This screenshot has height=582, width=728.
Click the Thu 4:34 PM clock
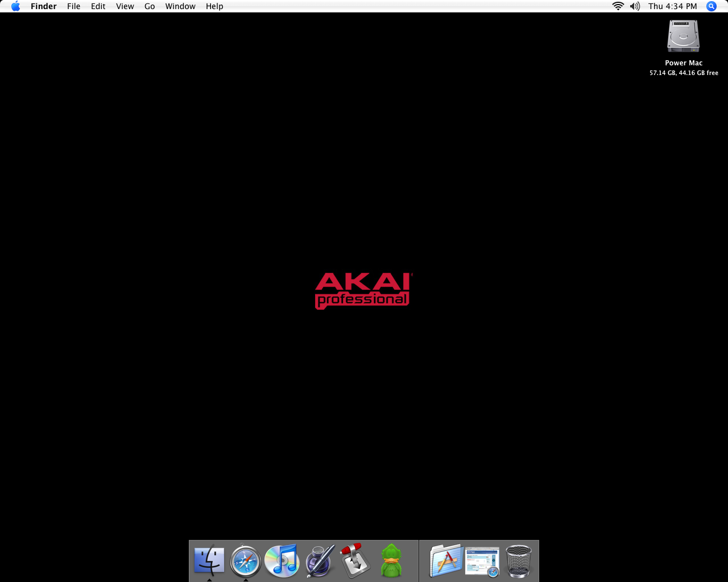click(x=673, y=6)
